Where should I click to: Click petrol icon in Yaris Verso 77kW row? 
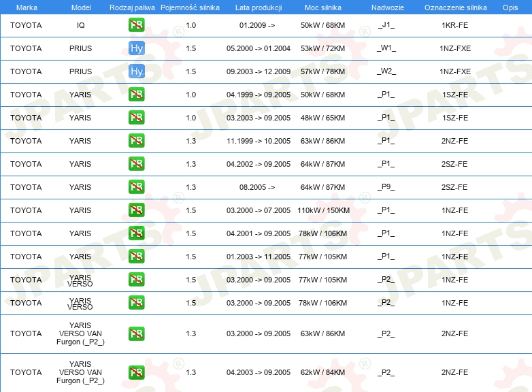click(x=136, y=279)
